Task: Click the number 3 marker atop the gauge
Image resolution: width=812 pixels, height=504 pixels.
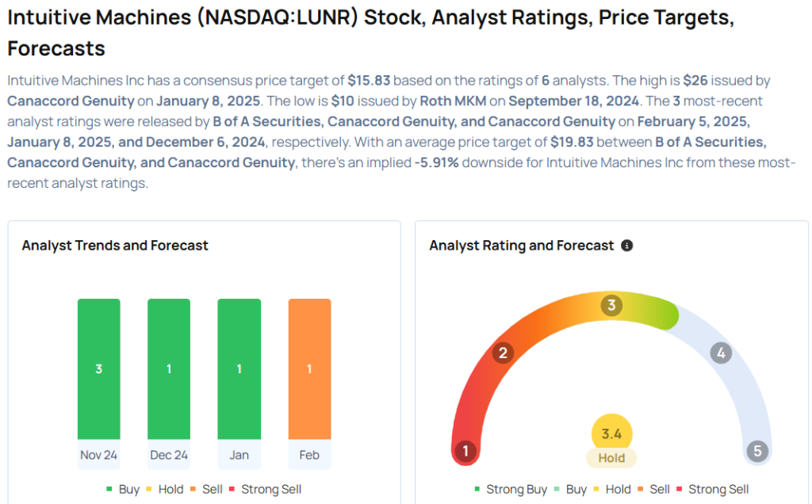Action: coord(611,306)
